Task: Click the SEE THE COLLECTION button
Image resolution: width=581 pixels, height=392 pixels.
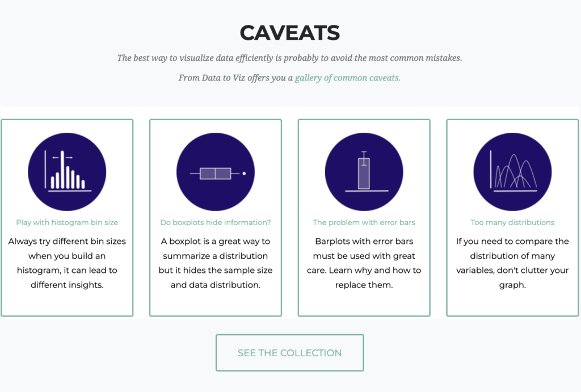Action: (x=290, y=353)
